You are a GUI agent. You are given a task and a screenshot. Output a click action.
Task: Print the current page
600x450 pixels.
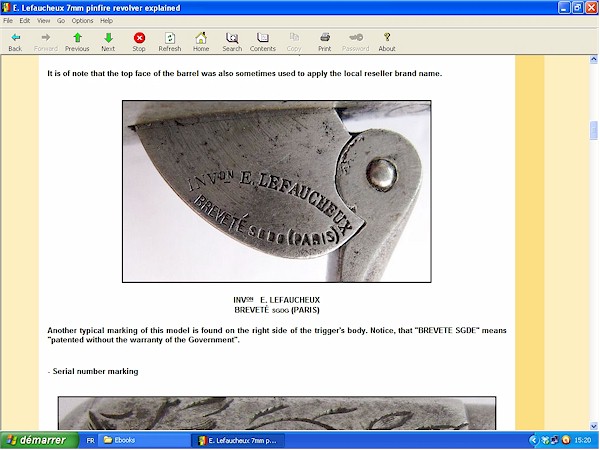pos(324,42)
